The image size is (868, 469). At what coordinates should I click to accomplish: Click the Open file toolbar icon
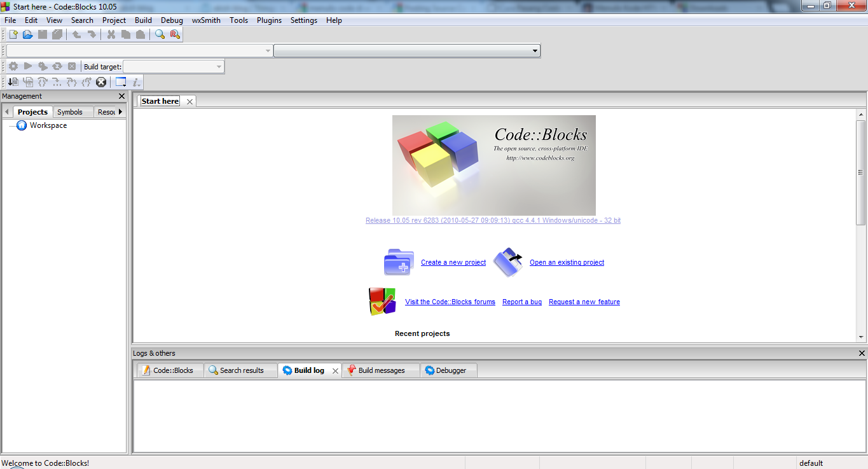27,34
